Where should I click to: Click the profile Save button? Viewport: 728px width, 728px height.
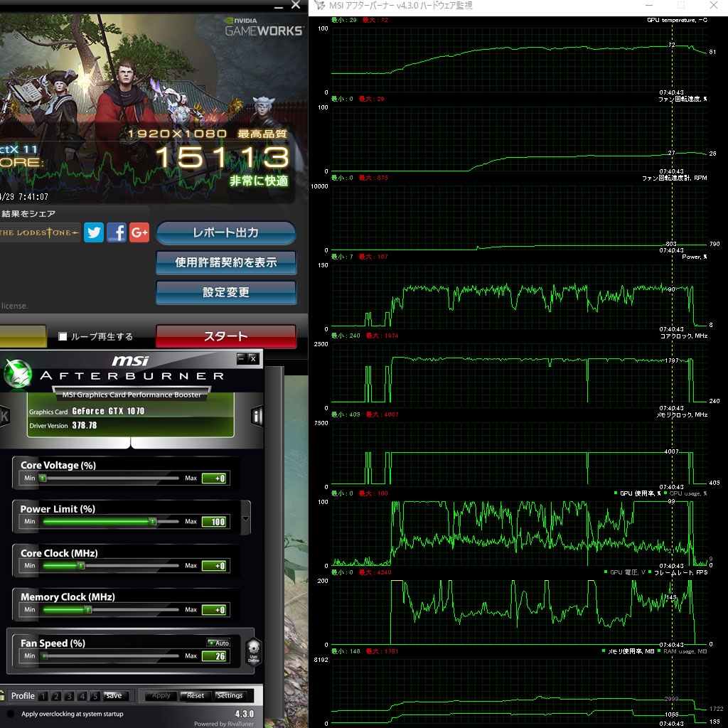click(x=114, y=695)
